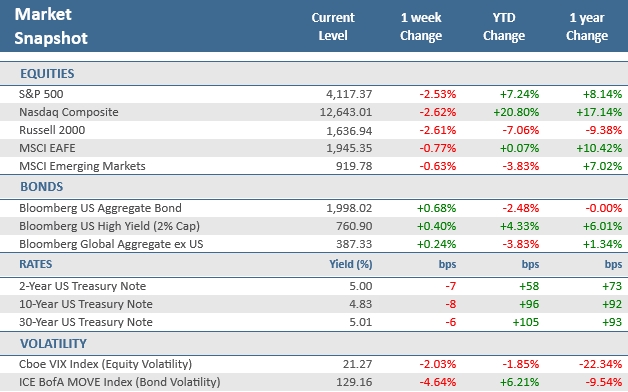Click the High Yield level 760.90

pyautogui.click(x=354, y=226)
